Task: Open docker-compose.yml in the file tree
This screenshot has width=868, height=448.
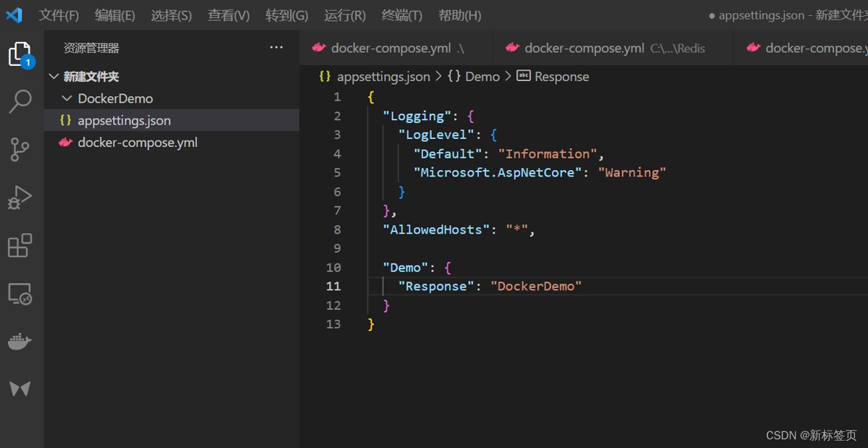Action: tap(137, 143)
